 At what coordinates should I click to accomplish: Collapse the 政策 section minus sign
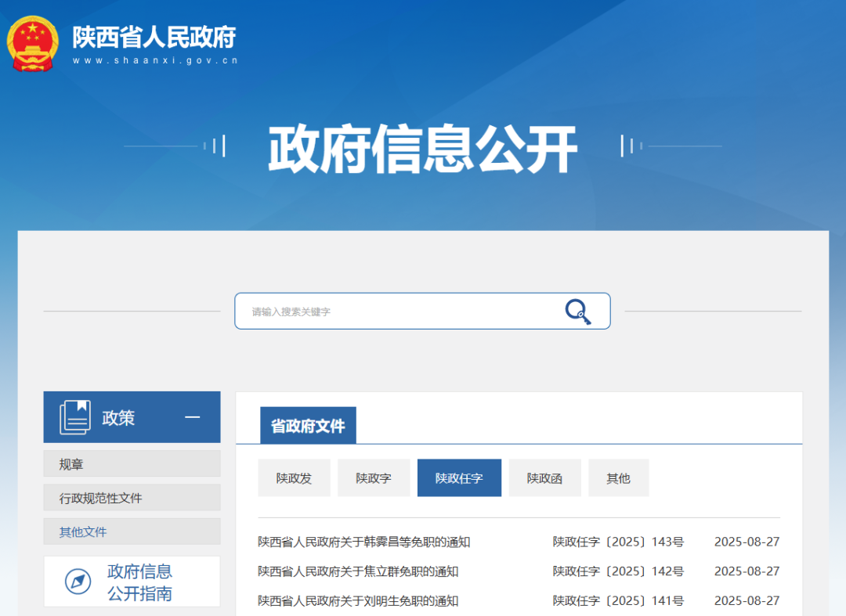(x=193, y=417)
